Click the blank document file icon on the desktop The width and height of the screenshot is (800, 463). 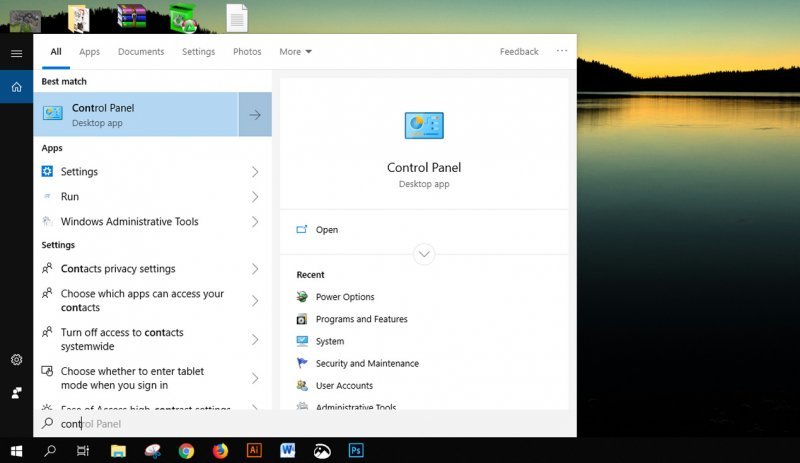coord(237,18)
